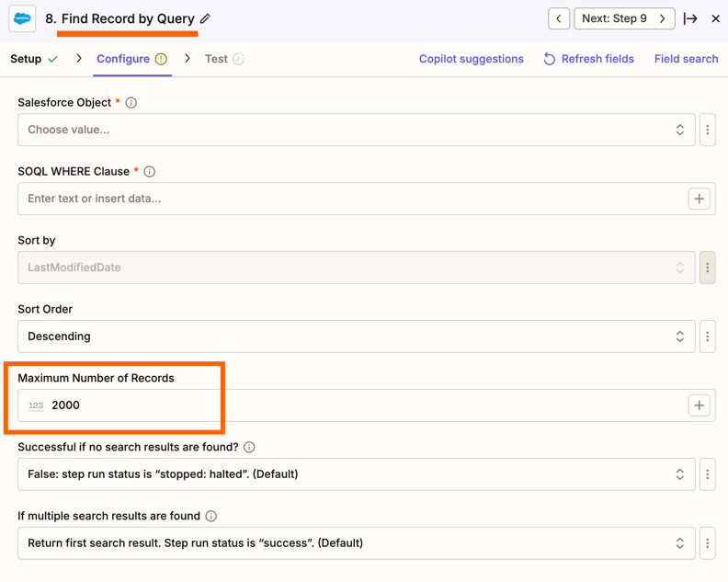The image size is (728, 582).
Task: Open more options for multiple results field
Action: point(707,543)
